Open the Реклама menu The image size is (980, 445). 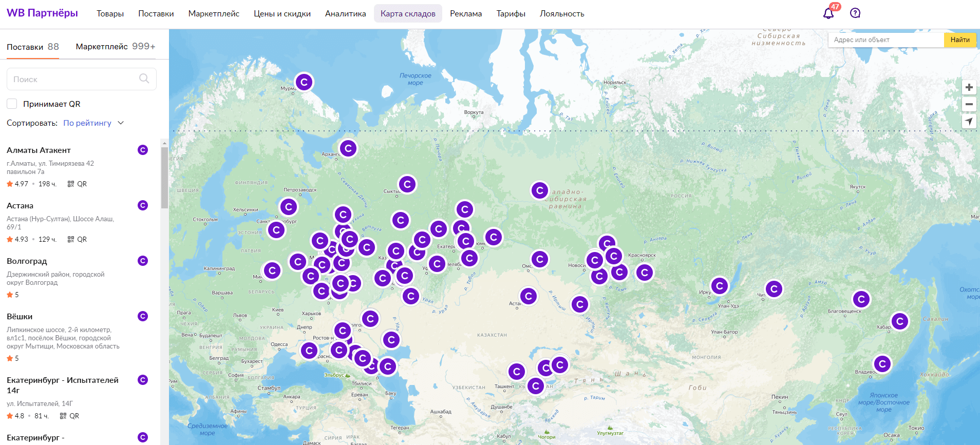tap(466, 14)
